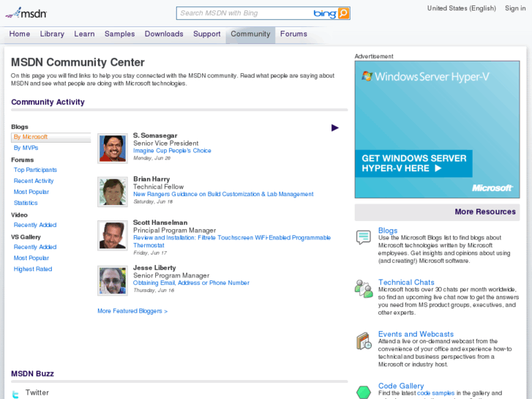Open the Blogs resource link
Image resolution: width=532 pixels, height=399 pixels.
tap(388, 231)
